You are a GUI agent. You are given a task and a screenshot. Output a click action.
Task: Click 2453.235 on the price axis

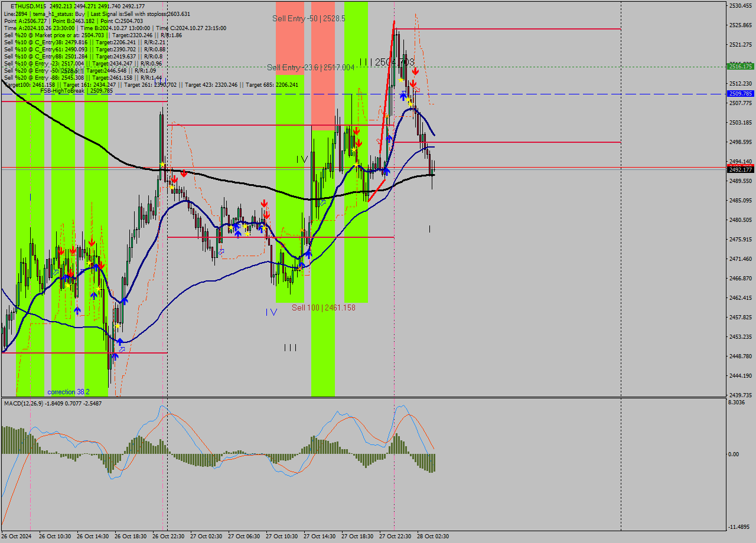[x=741, y=336]
